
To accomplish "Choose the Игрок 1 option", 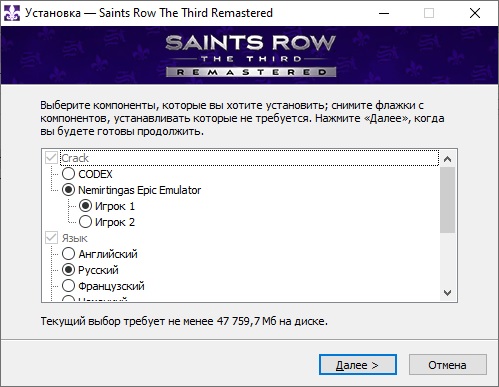I will 85,206.
